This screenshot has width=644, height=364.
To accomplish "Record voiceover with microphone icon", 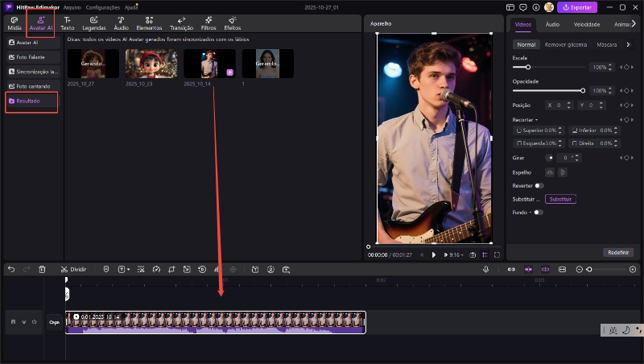I will click(486, 269).
